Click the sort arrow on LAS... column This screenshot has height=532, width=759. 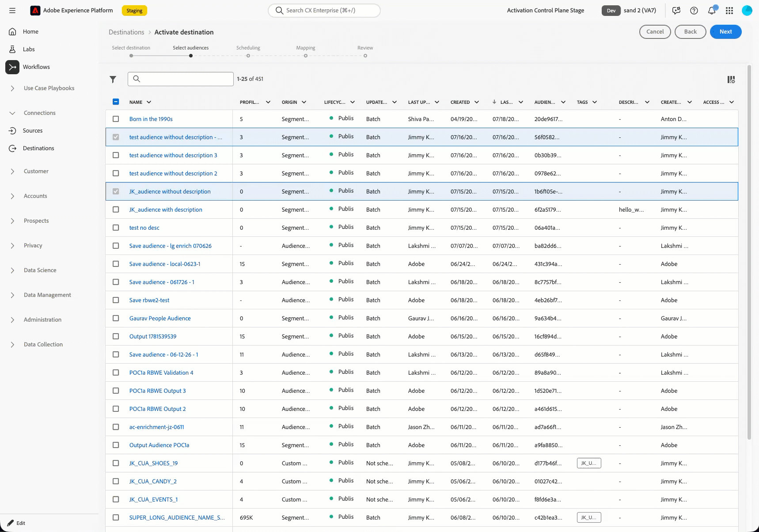pyautogui.click(x=494, y=102)
